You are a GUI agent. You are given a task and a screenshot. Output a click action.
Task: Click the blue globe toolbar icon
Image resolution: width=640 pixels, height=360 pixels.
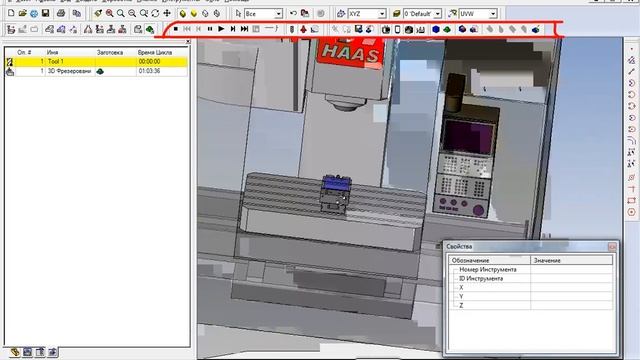[x=34, y=13]
